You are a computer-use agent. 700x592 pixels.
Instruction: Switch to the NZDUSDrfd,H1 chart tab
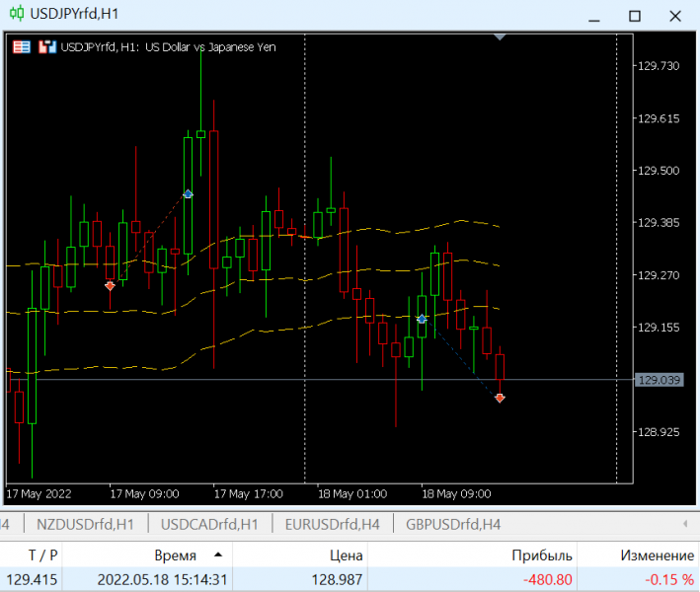point(85,524)
